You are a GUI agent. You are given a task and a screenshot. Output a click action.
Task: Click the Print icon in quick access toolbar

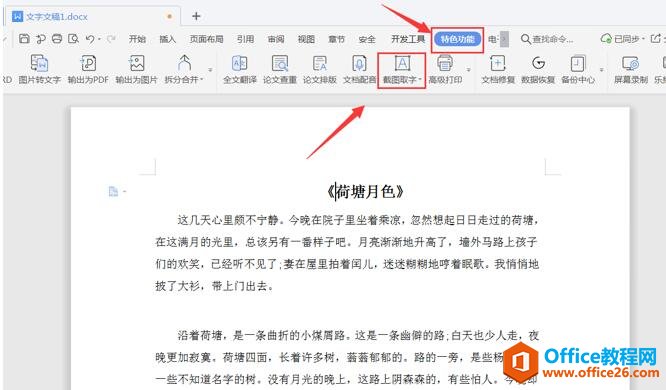(x=56, y=39)
